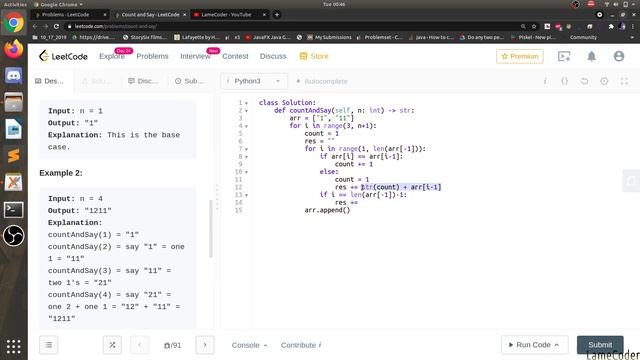Go to next problem arrow
640x360 pixels.
pos(205,345)
